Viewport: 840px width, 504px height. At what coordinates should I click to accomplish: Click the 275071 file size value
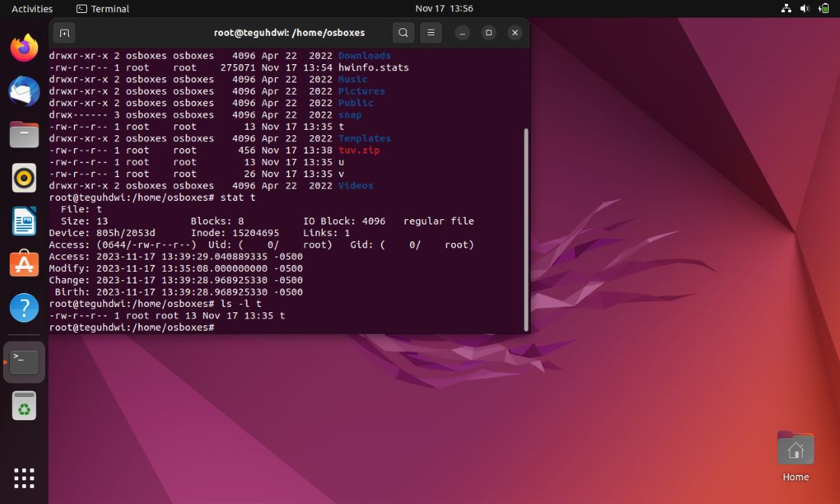coord(237,67)
